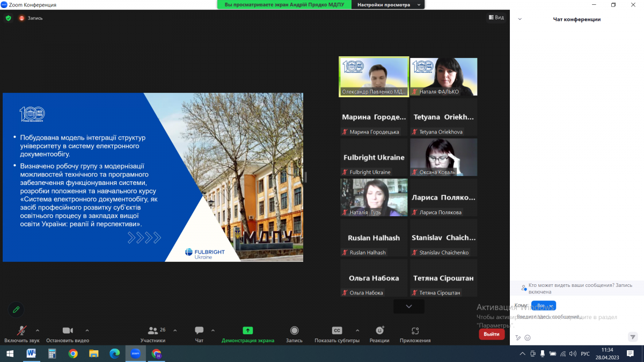Show more participants with down chevron

[x=408, y=306]
